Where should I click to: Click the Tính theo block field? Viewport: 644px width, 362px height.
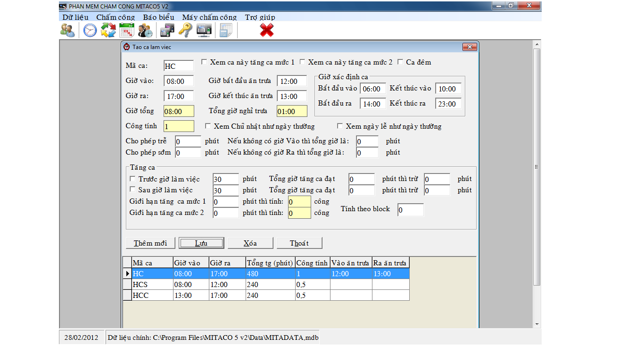tap(410, 210)
